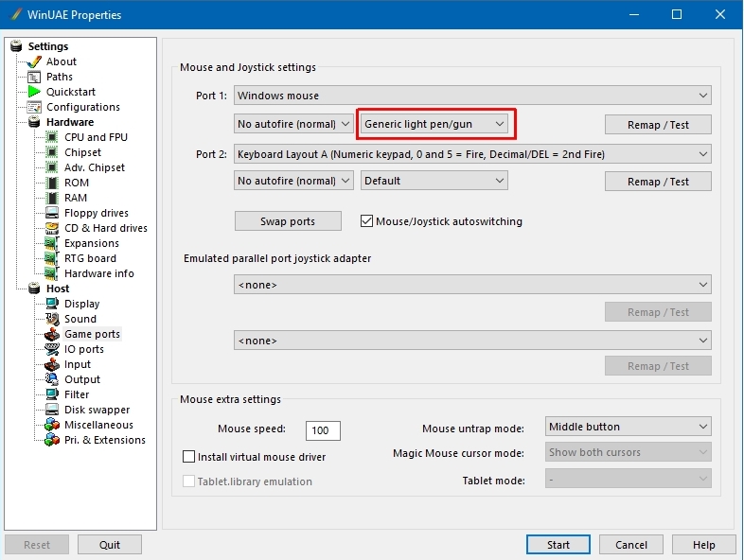Open the Port 1 device dropdown

(472, 96)
